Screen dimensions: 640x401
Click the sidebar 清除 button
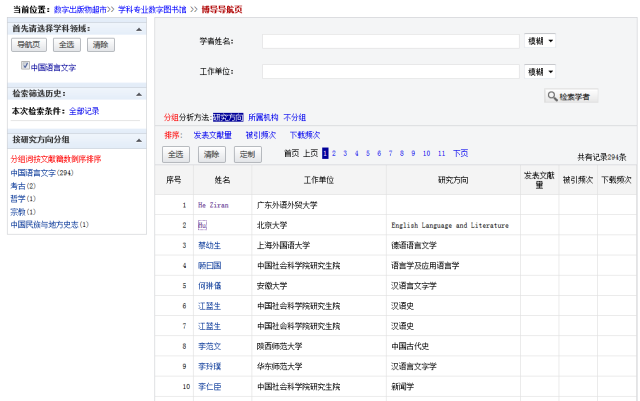coord(101,45)
